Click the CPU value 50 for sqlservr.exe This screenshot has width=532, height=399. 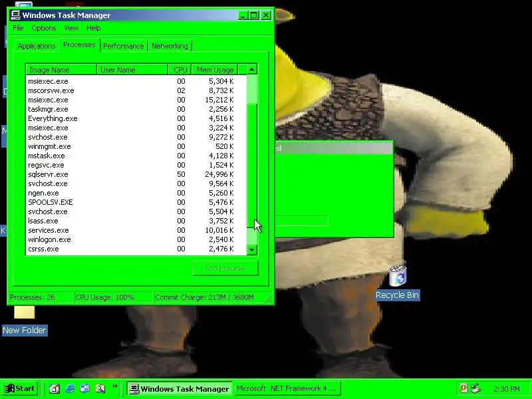[181, 174]
